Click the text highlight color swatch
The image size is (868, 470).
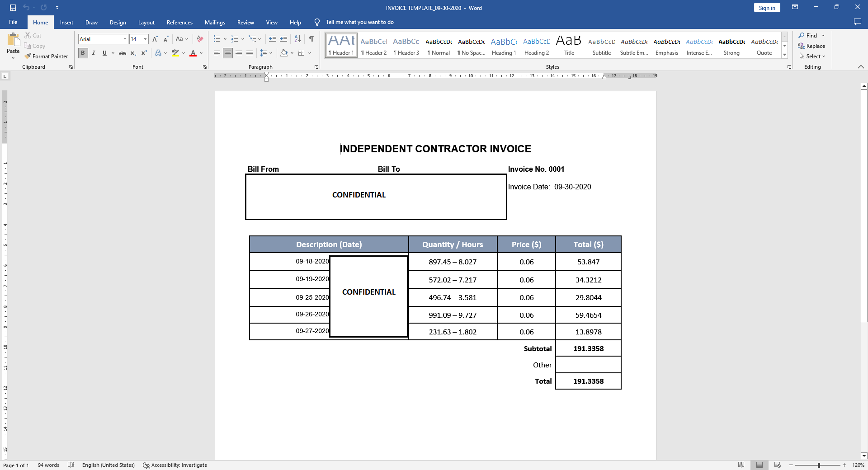(175, 53)
